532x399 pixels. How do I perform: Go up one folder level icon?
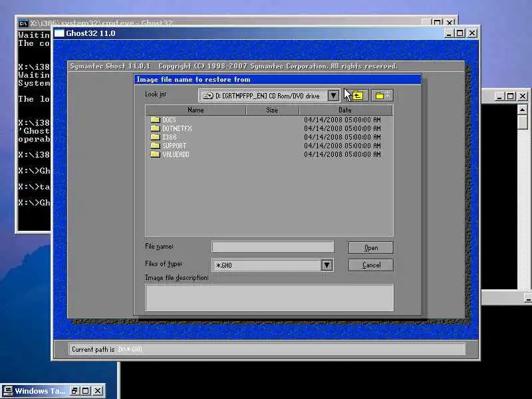click(357, 96)
